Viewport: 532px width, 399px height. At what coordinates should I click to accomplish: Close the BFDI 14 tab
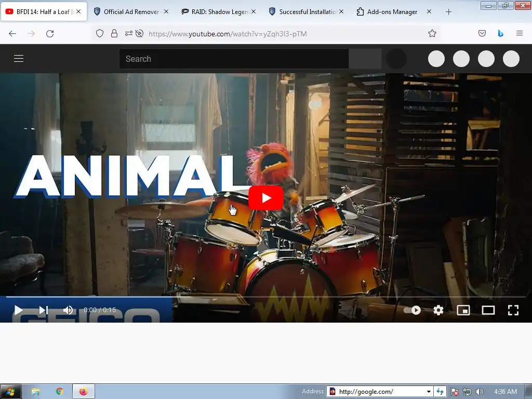78,11
